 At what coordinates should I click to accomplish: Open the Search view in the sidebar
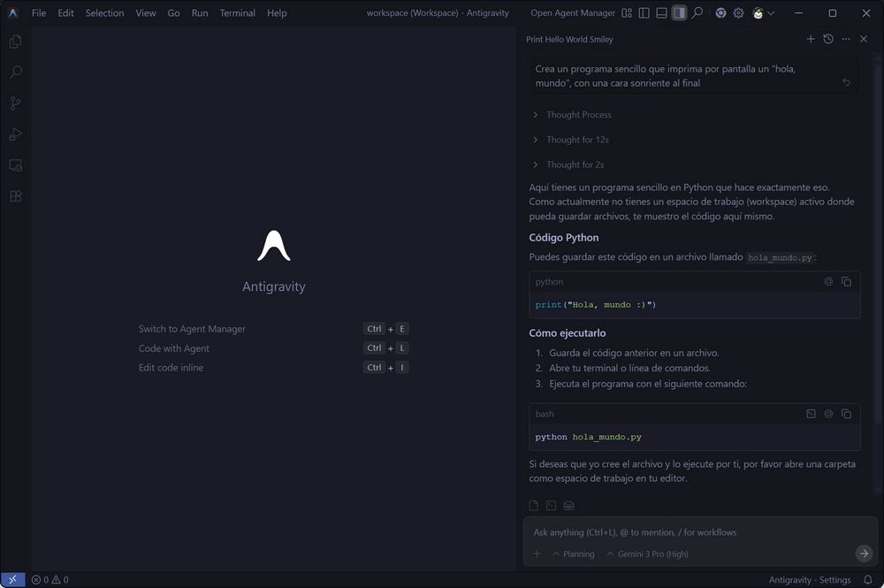(x=14, y=72)
